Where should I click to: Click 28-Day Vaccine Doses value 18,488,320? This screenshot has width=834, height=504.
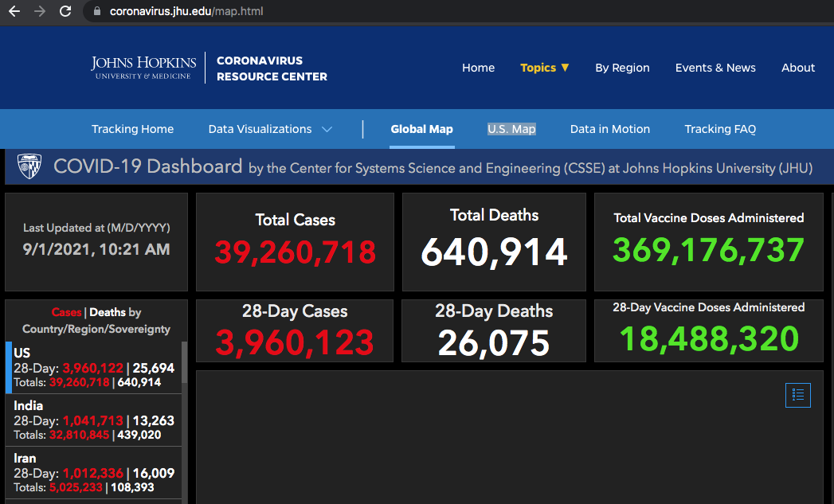(x=709, y=339)
